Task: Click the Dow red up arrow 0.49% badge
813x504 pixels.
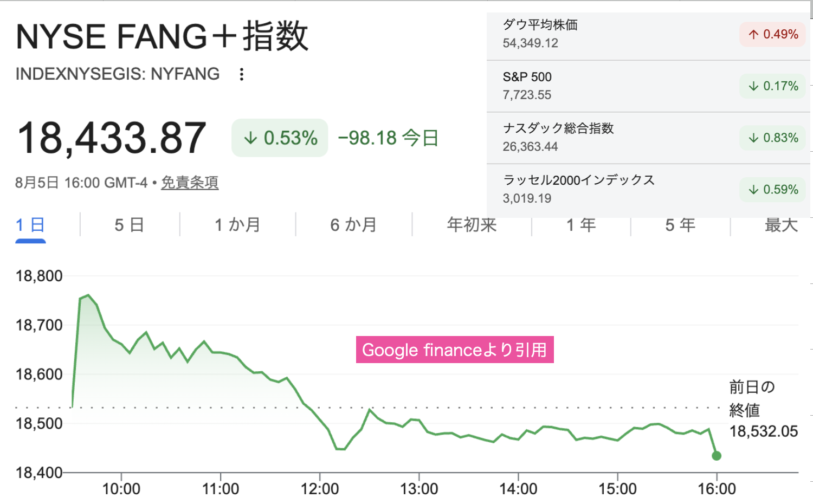Action: tap(773, 34)
